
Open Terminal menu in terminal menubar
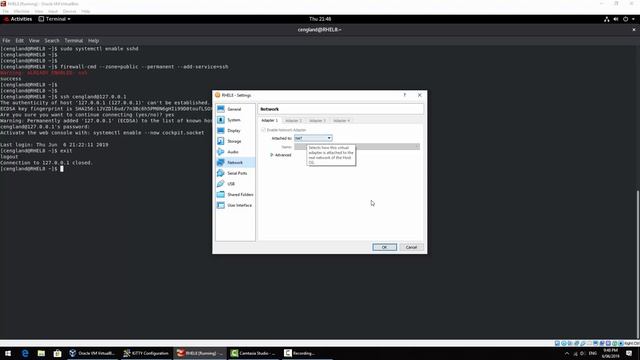[x=73, y=41]
